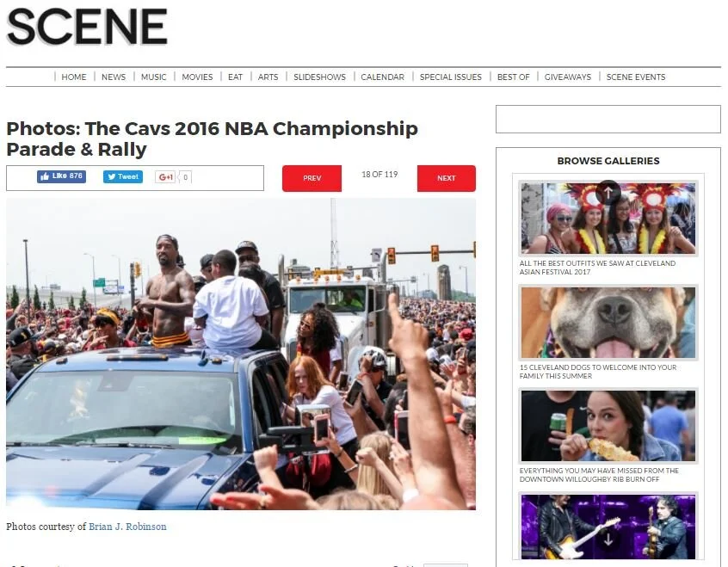The width and height of the screenshot is (728, 567).
Task: Go to the GIVEAWAYS page
Action: 568,77
